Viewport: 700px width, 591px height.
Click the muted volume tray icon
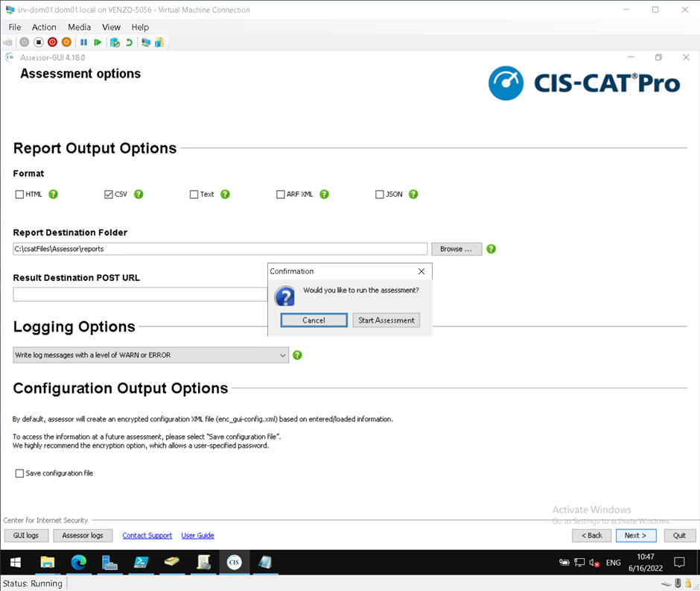(594, 563)
